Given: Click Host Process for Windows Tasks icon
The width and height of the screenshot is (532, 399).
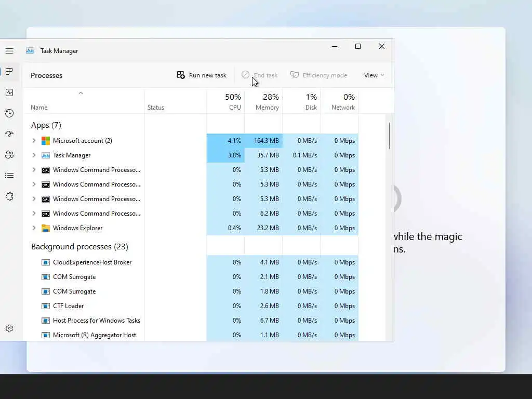Looking at the screenshot, I should pos(46,321).
